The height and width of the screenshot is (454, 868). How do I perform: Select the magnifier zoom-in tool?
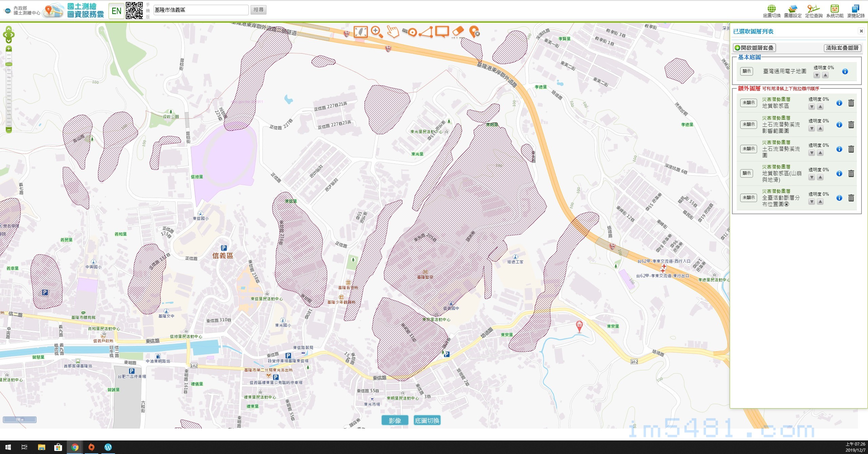377,32
